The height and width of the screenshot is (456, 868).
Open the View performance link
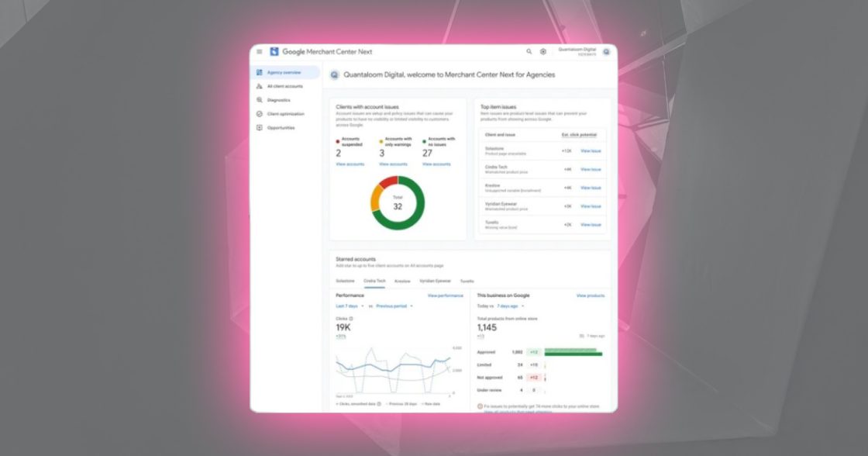click(x=446, y=295)
